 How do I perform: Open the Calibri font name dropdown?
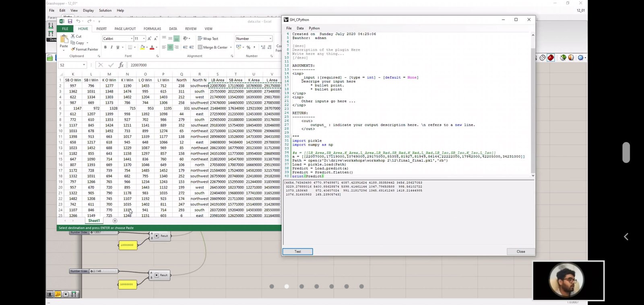coord(132,39)
